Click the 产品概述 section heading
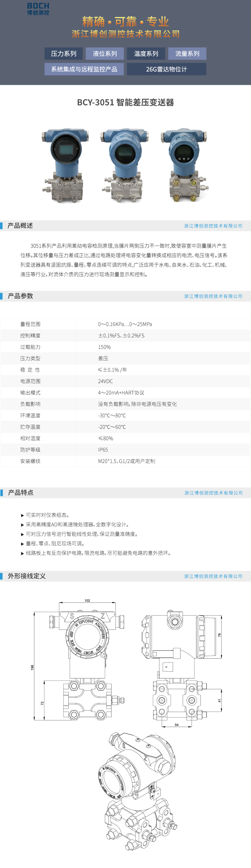 [20, 226]
